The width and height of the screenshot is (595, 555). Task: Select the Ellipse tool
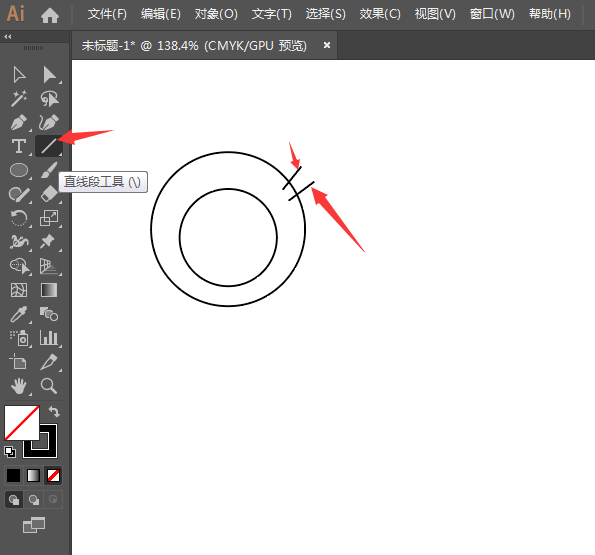pos(19,170)
